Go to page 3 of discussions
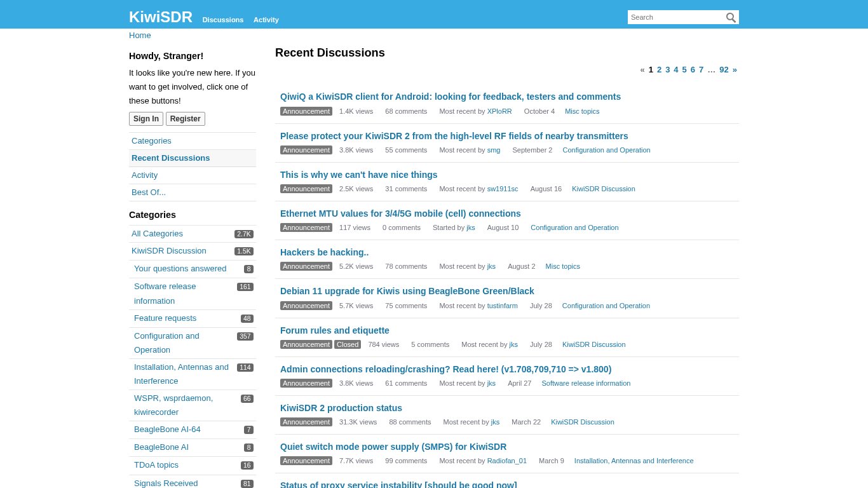868x488 pixels. [668, 70]
